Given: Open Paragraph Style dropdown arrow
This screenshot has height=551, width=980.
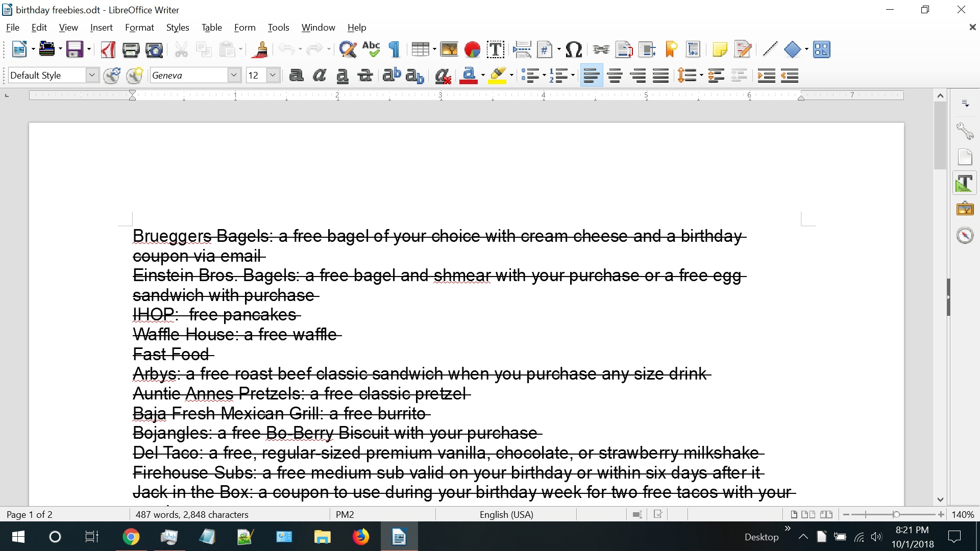Looking at the screenshot, I should point(92,76).
